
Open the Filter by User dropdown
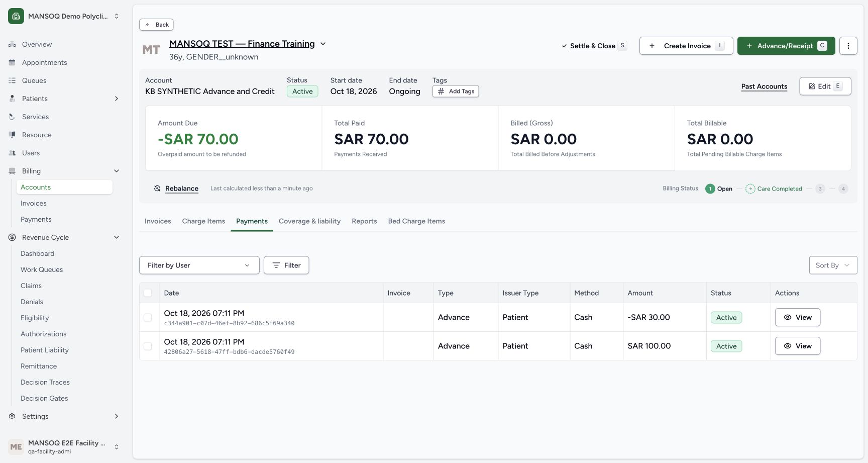click(199, 265)
